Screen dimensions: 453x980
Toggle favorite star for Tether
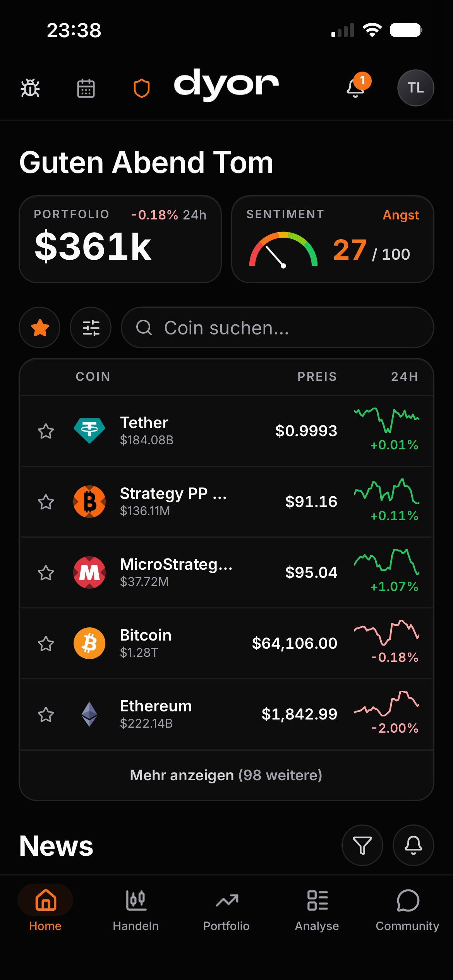coord(46,431)
